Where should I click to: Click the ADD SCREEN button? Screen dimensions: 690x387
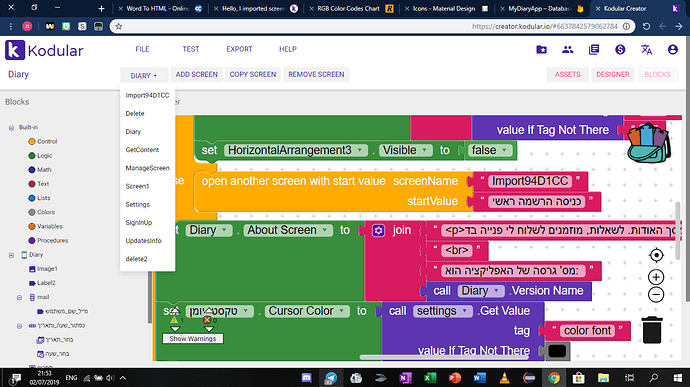pyautogui.click(x=197, y=74)
